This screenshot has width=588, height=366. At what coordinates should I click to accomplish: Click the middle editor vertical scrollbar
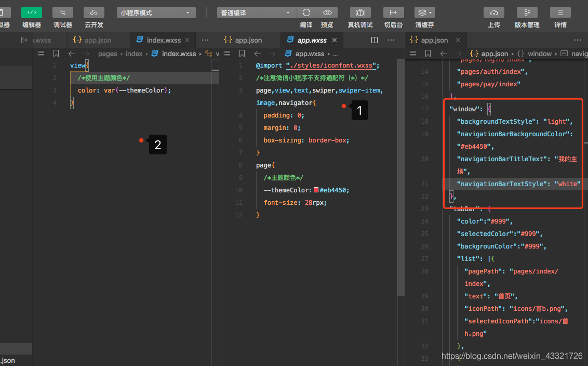(x=401, y=177)
